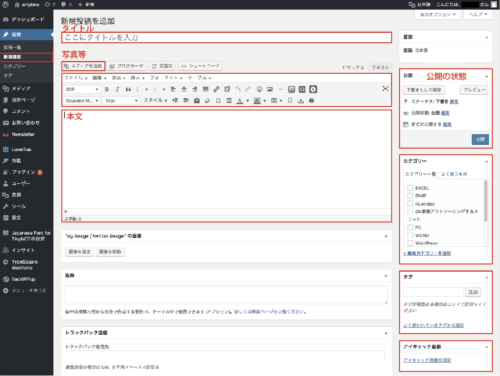Click the blue 公開 publish button

480,139
